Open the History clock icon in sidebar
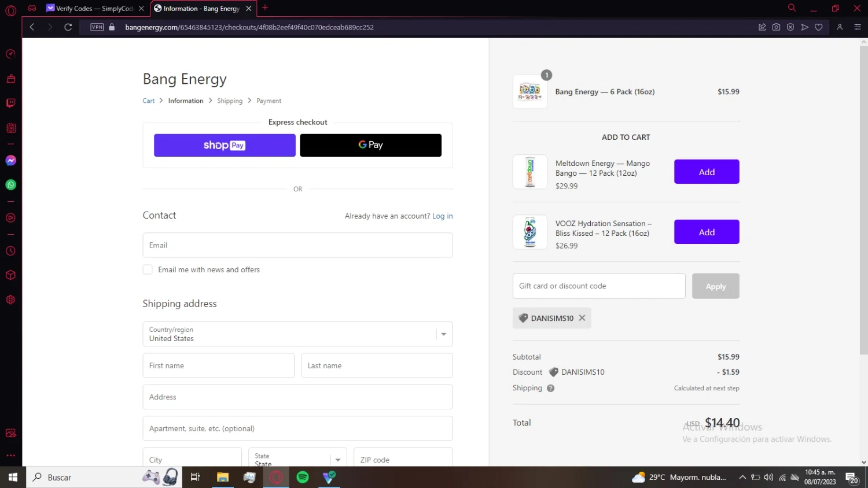Image resolution: width=868 pixels, height=488 pixels. [10, 251]
